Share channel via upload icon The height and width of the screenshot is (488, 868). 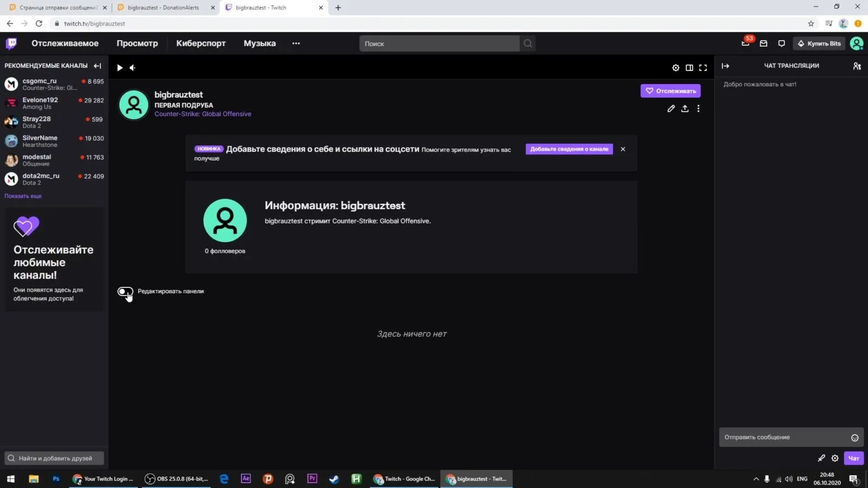(x=685, y=108)
